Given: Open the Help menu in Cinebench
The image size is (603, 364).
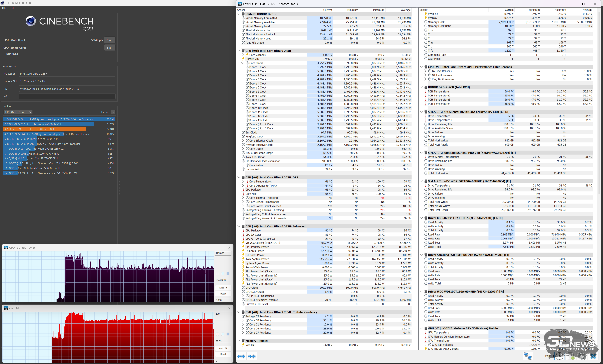Looking at the screenshot, I should click(x=12, y=9).
